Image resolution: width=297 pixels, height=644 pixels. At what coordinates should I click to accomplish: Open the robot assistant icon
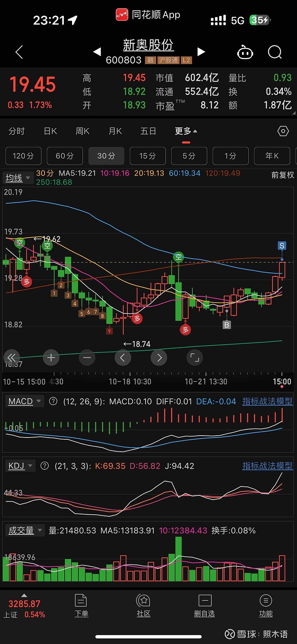point(245,53)
